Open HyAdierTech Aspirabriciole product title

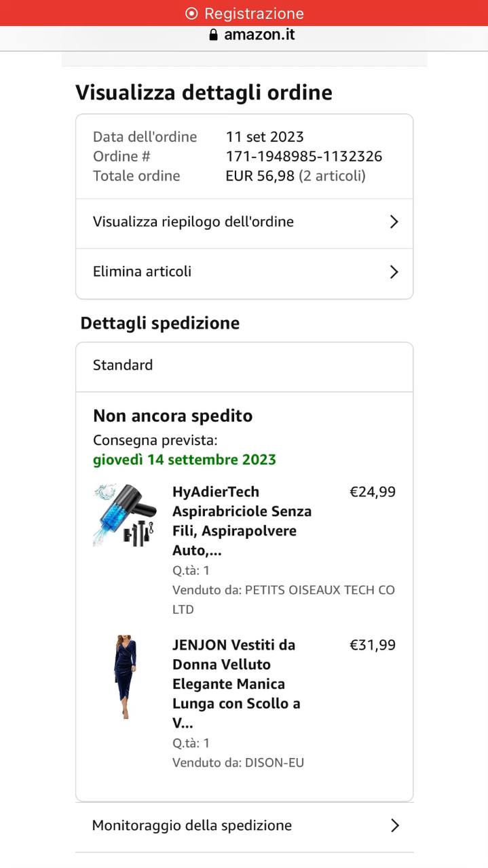pos(242,521)
